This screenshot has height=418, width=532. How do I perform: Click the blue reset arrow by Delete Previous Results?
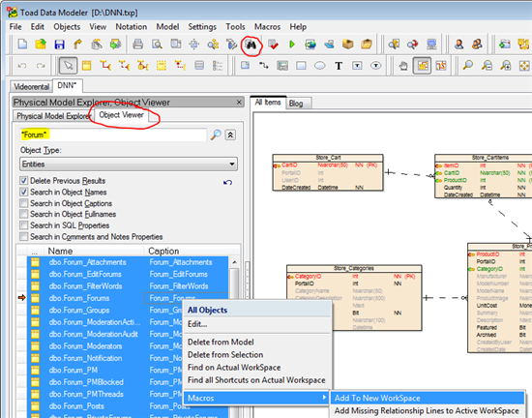click(x=227, y=183)
